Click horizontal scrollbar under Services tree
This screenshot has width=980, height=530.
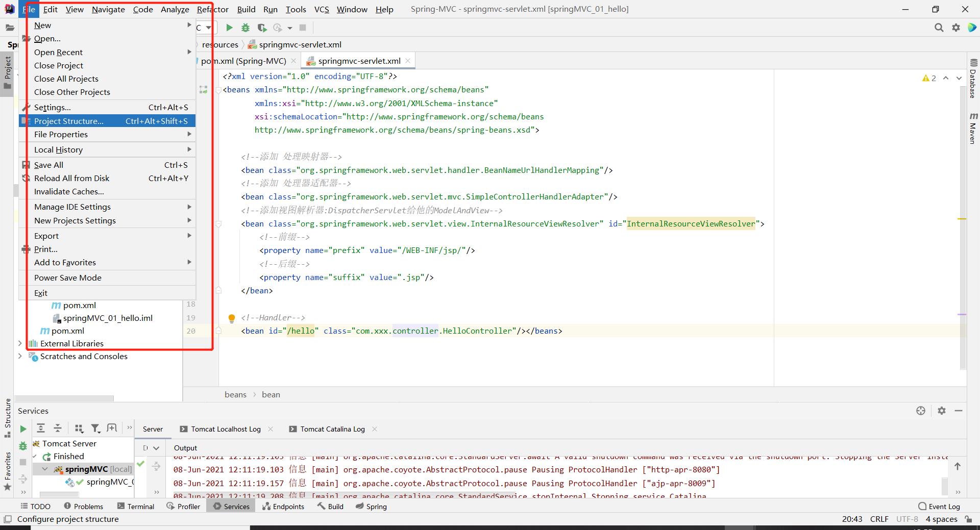60,494
